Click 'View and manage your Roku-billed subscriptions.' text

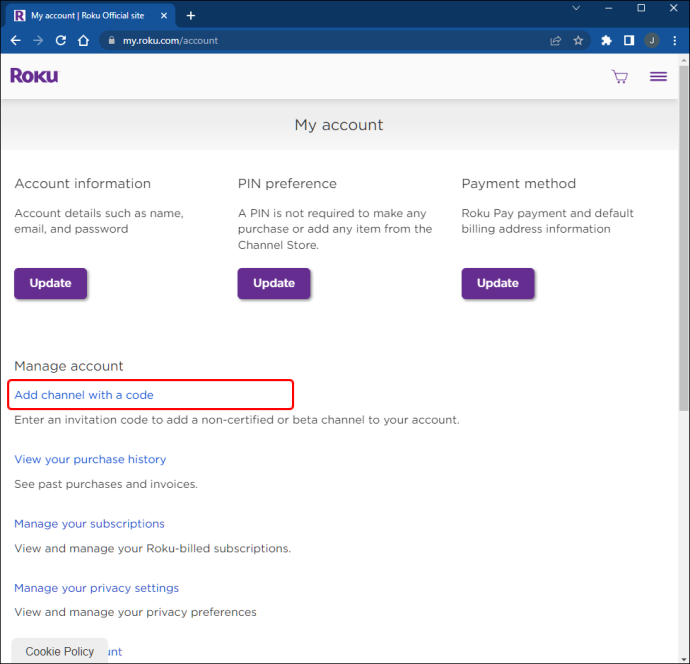pos(152,548)
